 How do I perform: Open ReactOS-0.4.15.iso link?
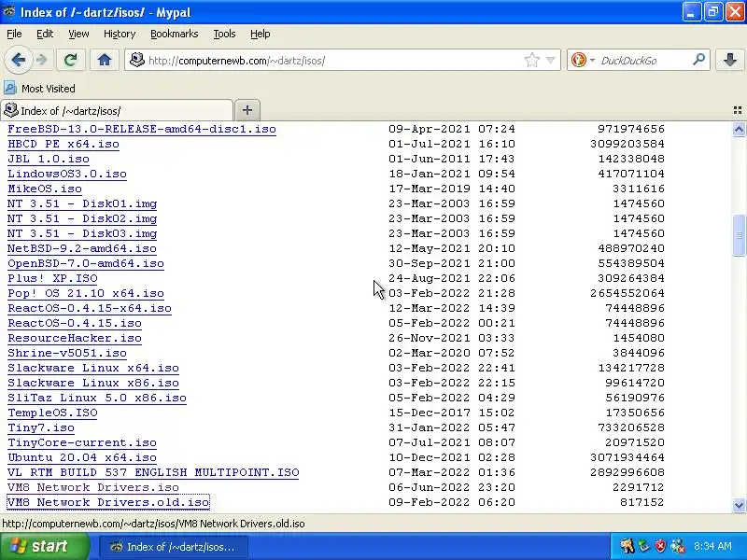pos(75,323)
